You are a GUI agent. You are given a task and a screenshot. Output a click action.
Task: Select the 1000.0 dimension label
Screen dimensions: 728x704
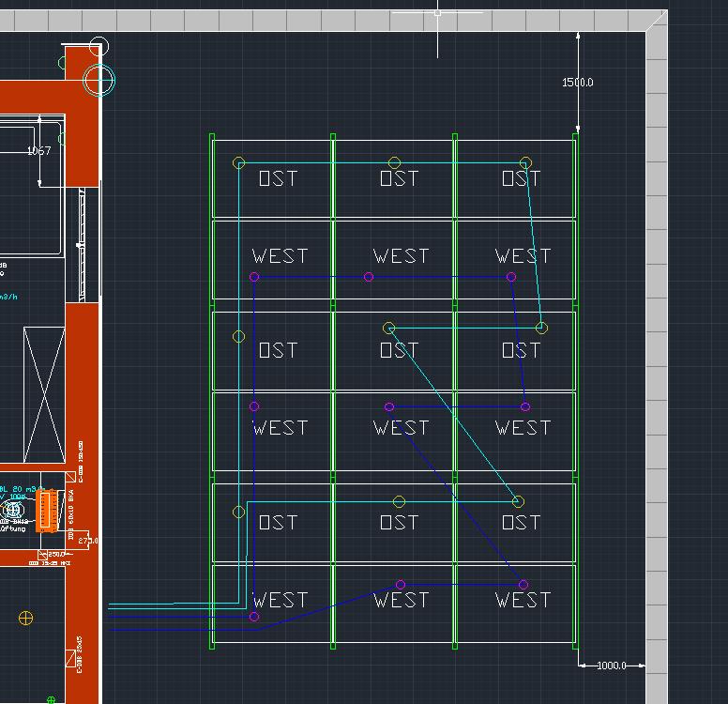[x=611, y=666]
